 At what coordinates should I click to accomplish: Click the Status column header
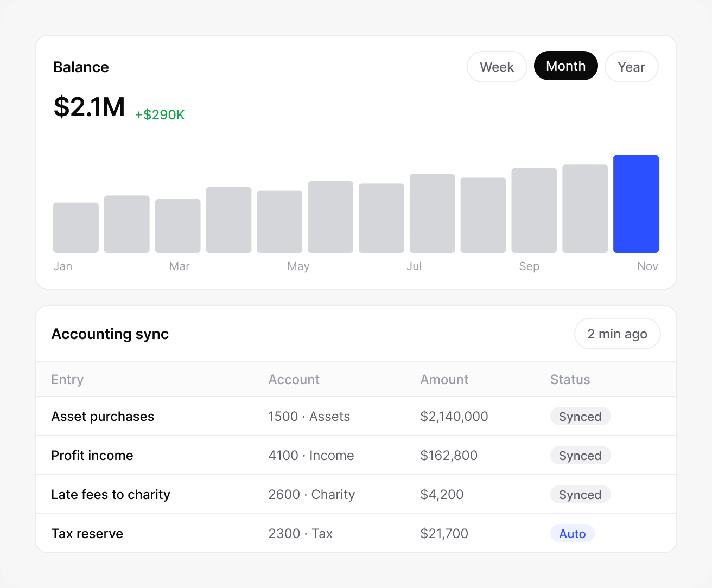(570, 380)
